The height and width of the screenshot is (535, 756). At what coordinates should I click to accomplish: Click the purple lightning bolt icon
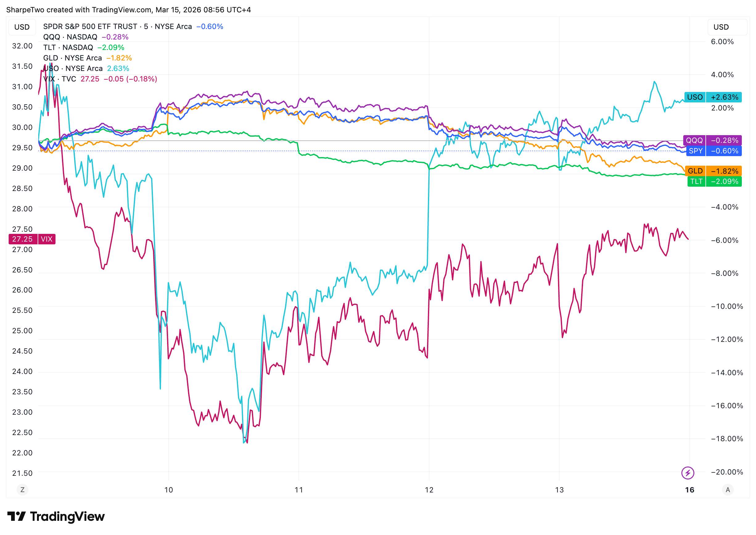pyautogui.click(x=688, y=473)
